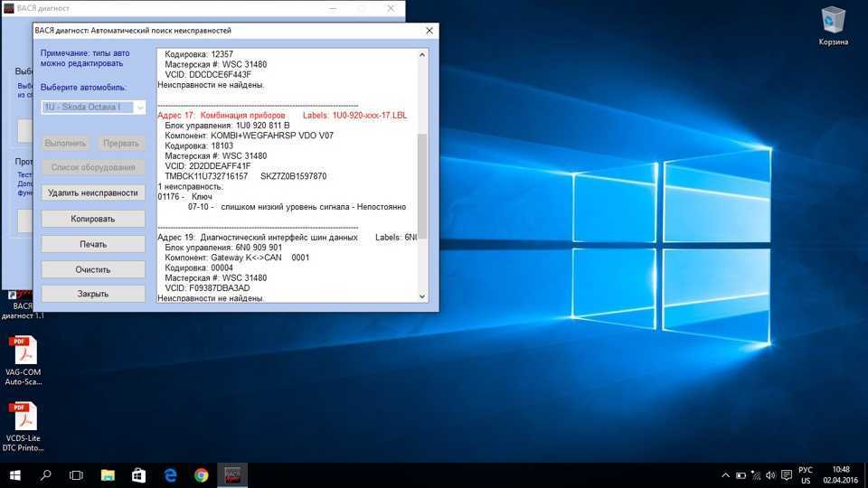The image size is (868, 488).
Task: Click the scan results scrollbar down arrow
Action: pos(422,296)
